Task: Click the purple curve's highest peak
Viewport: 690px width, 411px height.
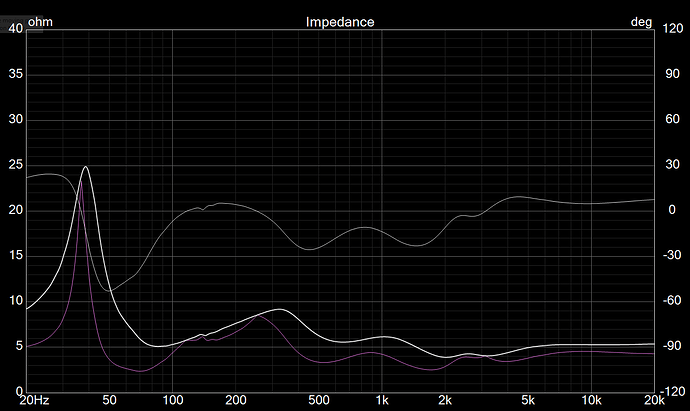Action: tap(81, 185)
